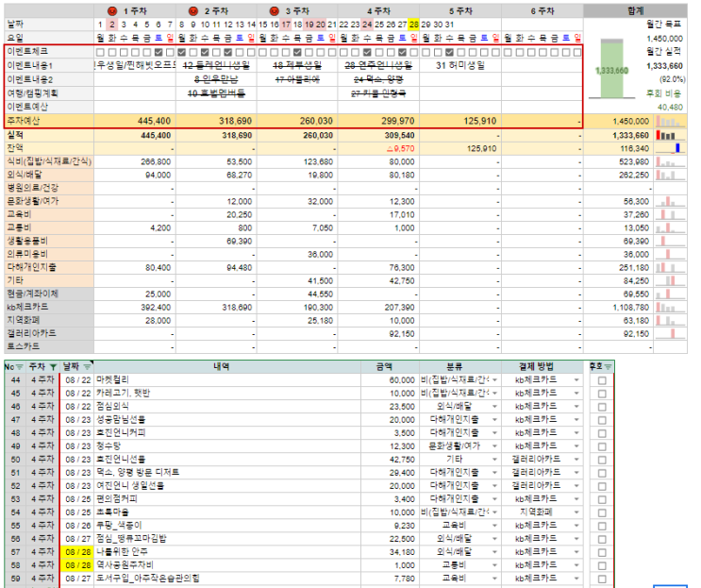Screen dimensions: 701x588
Task: Uncheck the event checkbox for day 6
Action: coord(159,52)
